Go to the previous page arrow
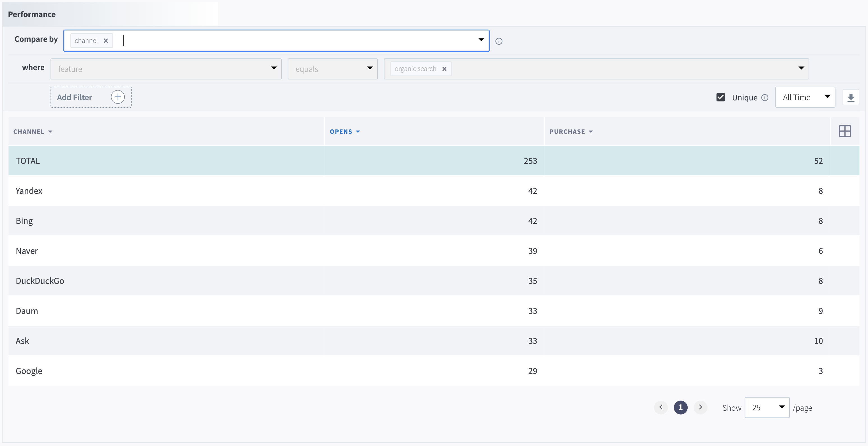Image resolution: width=868 pixels, height=446 pixels. [x=661, y=407]
